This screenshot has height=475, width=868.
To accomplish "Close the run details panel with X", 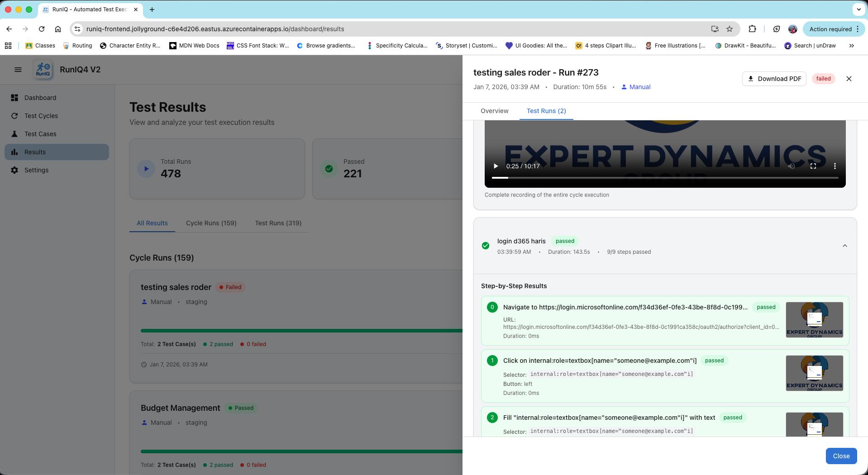I will coord(849,79).
